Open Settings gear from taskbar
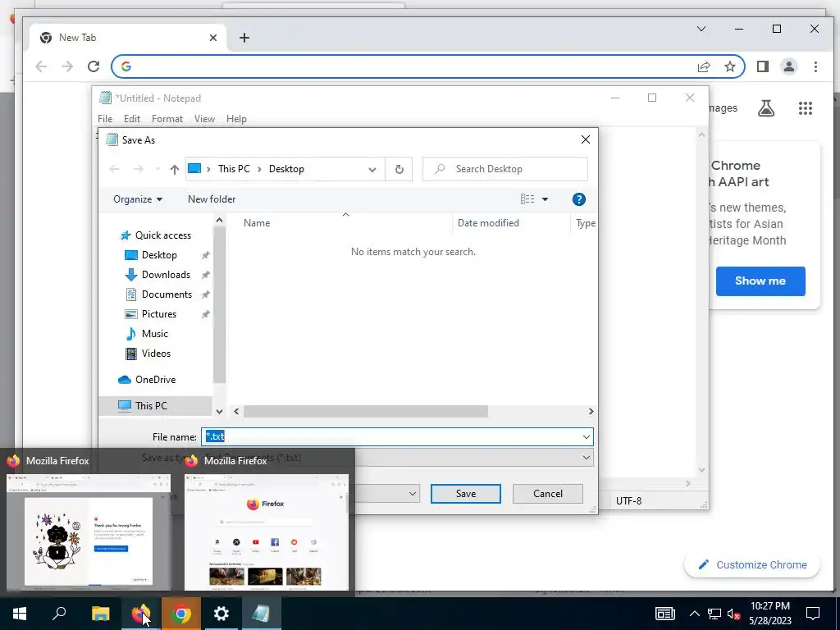Image resolution: width=840 pixels, height=630 pixels. (221, 614)
